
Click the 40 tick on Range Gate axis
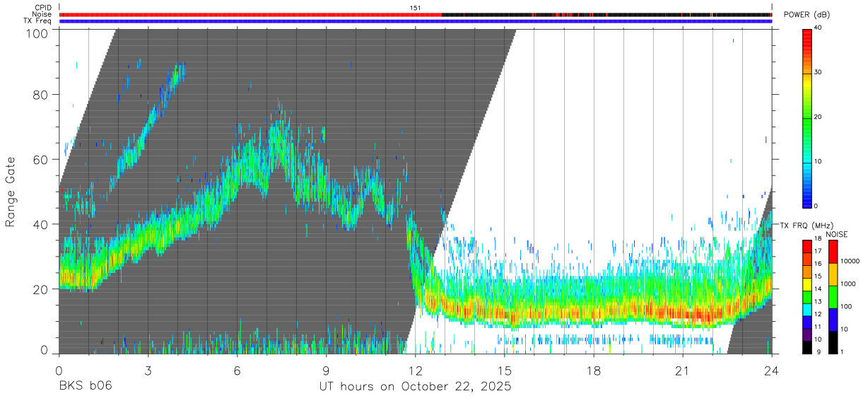tap(42, 224)
